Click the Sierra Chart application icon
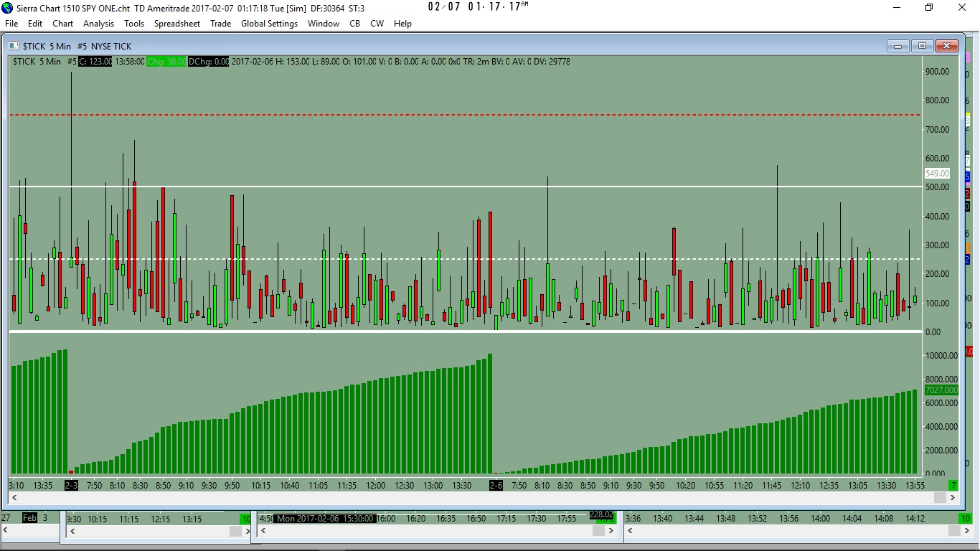 pyautogui.click(x=7, y=7)
